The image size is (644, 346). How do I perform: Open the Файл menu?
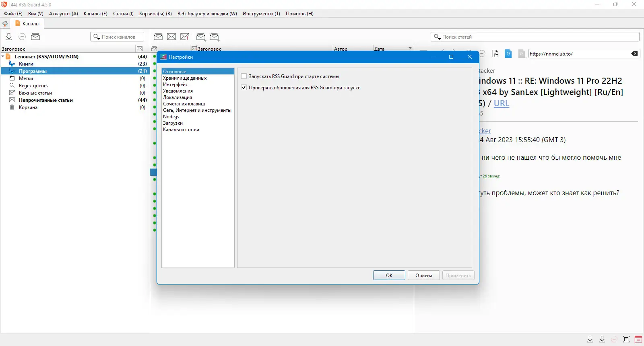(13, 14)
